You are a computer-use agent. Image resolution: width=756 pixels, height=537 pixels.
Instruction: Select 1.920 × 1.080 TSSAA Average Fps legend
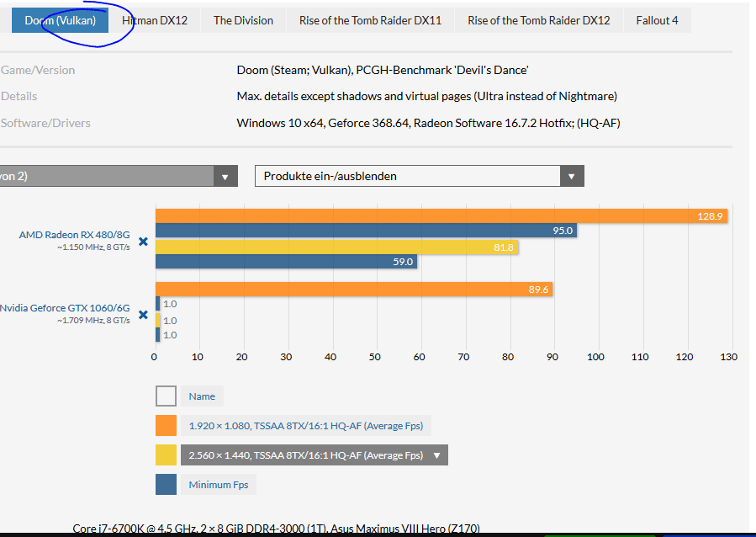tap(305, 426)
